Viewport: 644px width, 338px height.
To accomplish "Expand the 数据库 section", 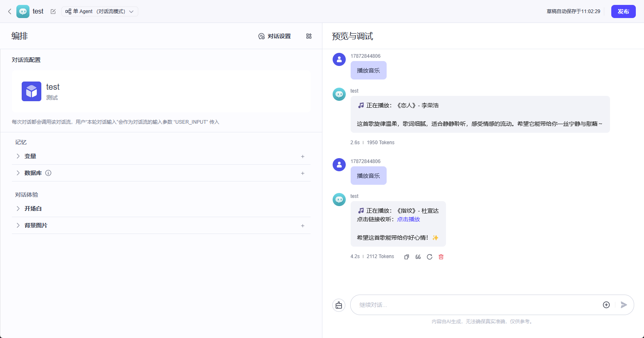I will tap(18, 173).
